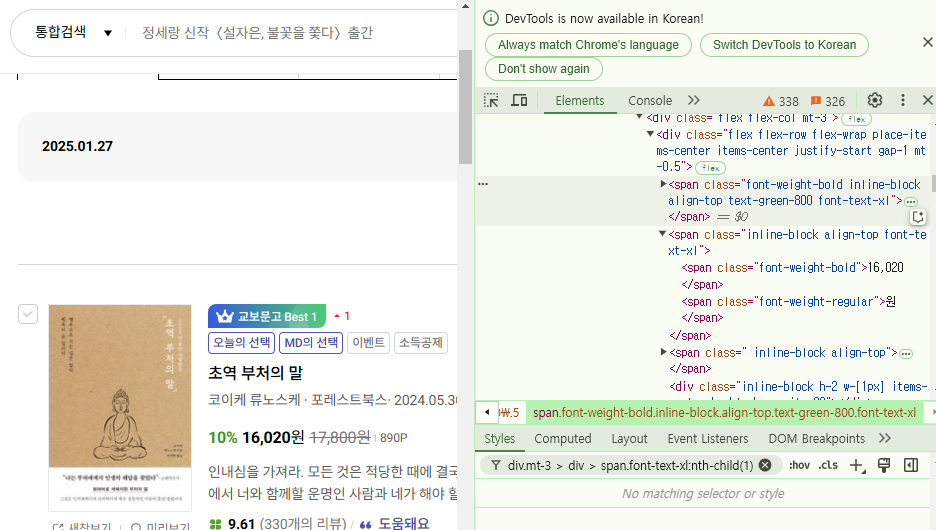Click the warnings count 338 icon

pos(781,101)
